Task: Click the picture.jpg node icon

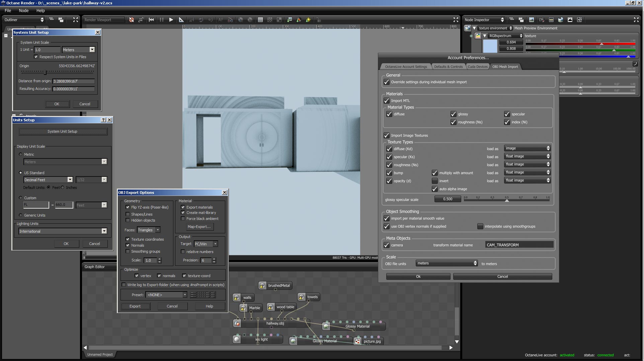Action: click(x=358, y=341)
